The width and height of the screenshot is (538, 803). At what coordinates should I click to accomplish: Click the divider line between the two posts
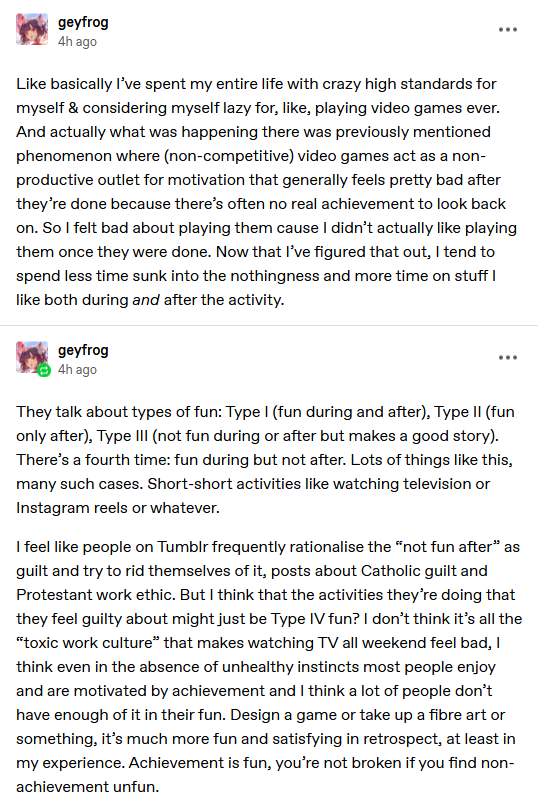269,325
